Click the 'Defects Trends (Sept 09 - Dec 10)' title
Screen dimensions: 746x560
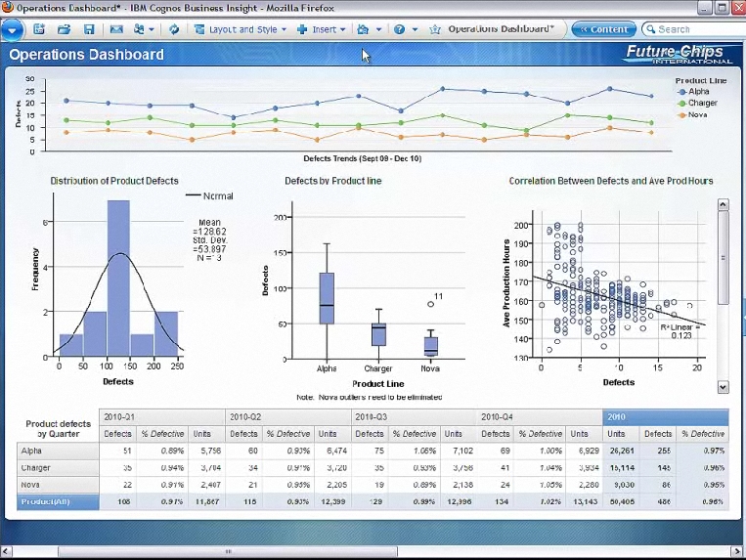tap(363, 158)
